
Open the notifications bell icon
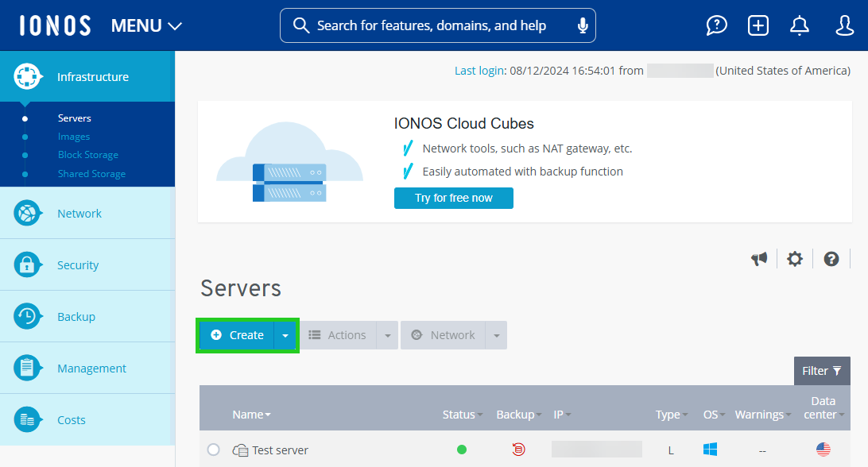pos(800,25)
